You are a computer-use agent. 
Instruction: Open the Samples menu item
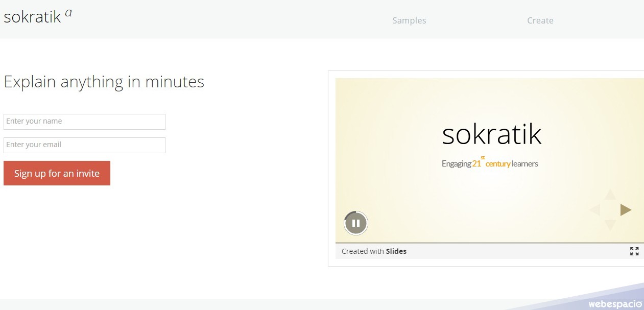click(409, 20)
